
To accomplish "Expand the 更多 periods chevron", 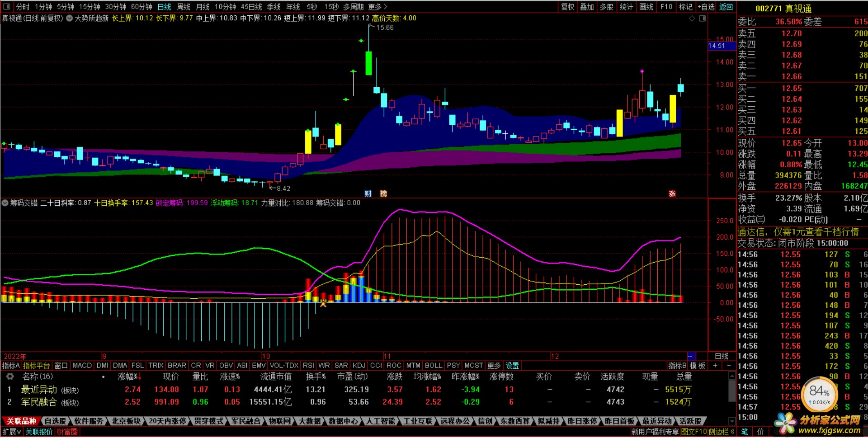I will pos(386,7).
